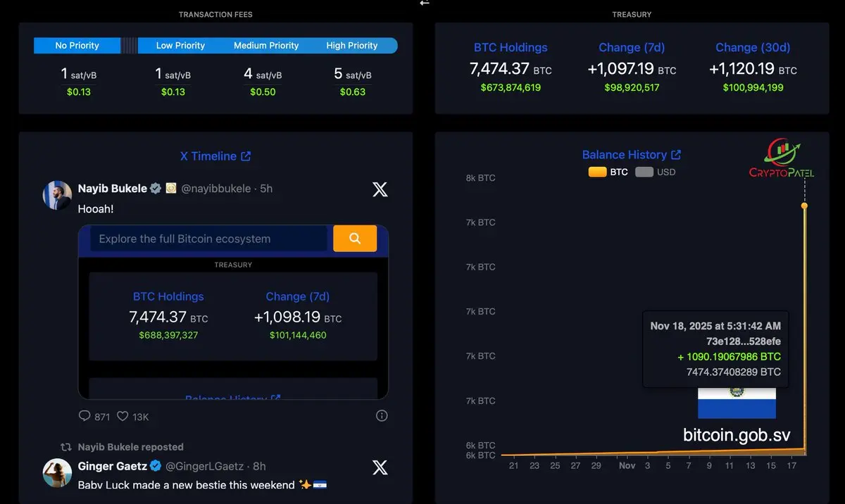The image size is (845, 504).
Task: Click the 7,474.37 BTC value in Treasury panel
Action: tap(511, 69)
